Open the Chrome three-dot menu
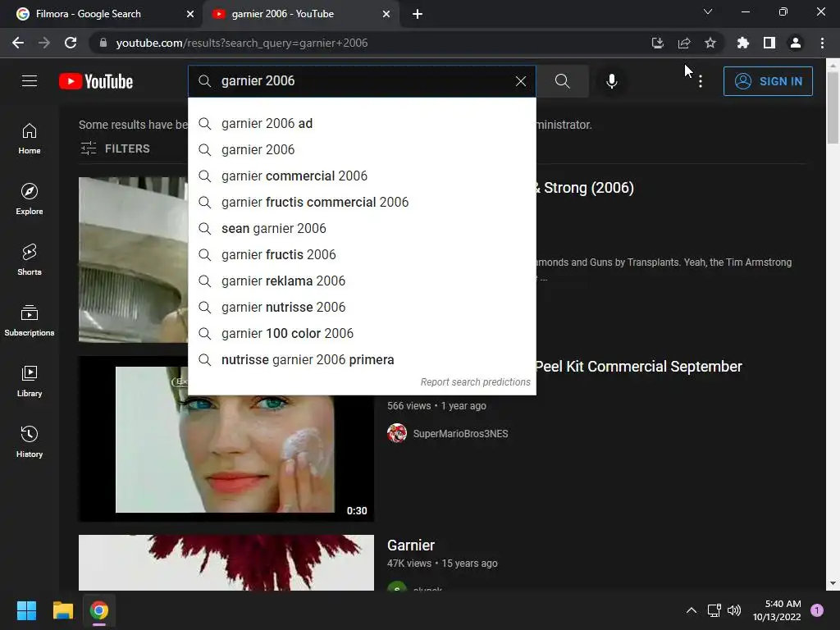 click(822, 43)
